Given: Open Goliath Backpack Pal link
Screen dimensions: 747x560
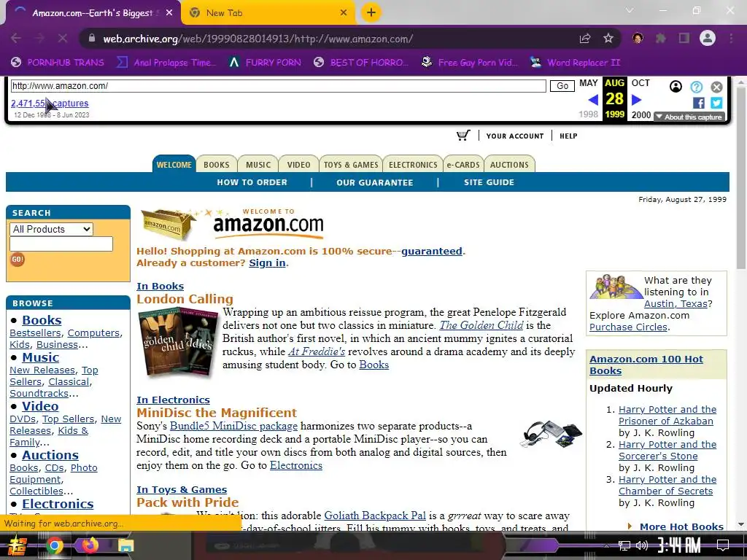Looking at the screenshot, I should [x=375, y=516].
